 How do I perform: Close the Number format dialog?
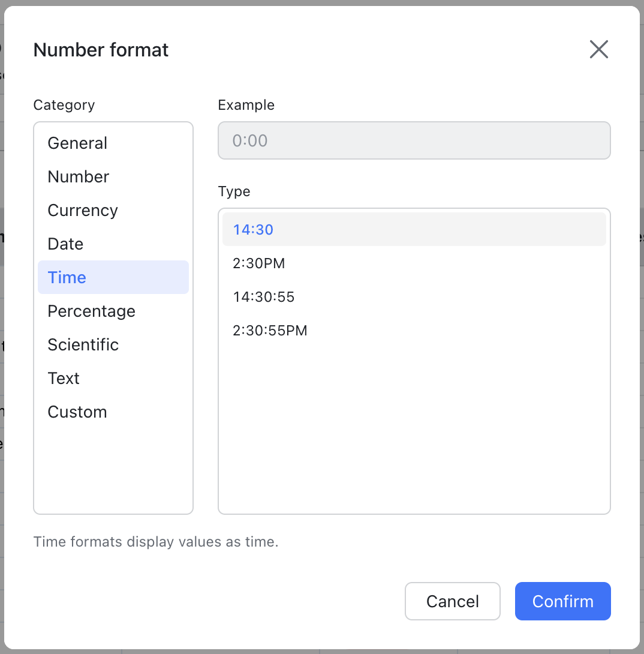598,49
